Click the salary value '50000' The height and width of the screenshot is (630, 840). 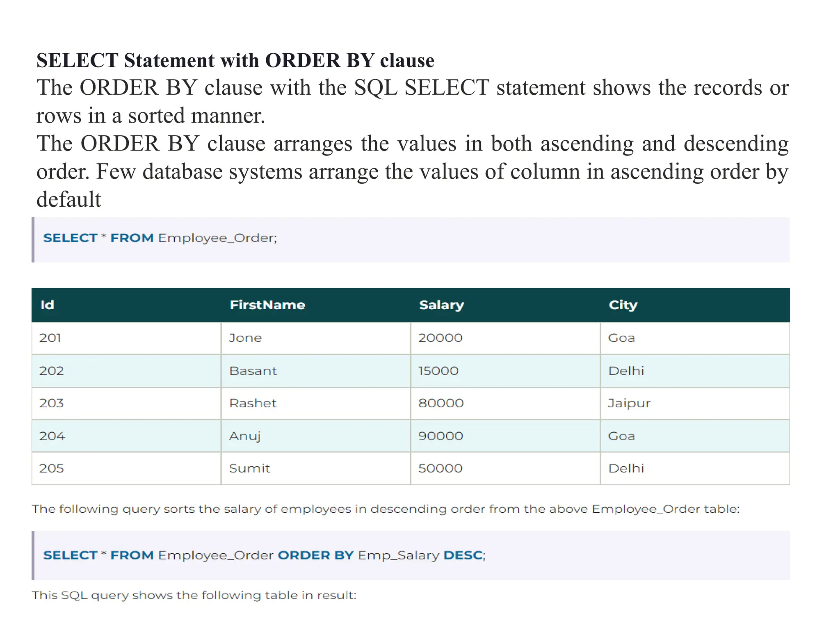pyautogui.click(x=440, y=468)
